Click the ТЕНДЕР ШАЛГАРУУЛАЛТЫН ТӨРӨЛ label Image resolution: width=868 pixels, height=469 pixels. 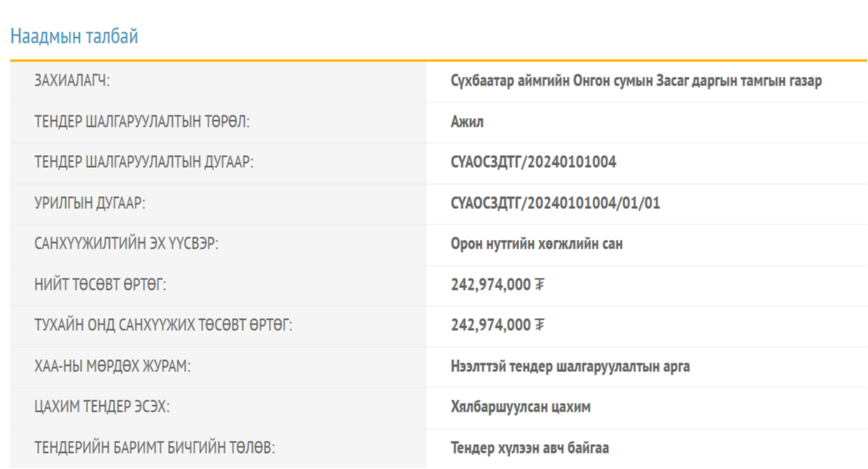[141, 122]
